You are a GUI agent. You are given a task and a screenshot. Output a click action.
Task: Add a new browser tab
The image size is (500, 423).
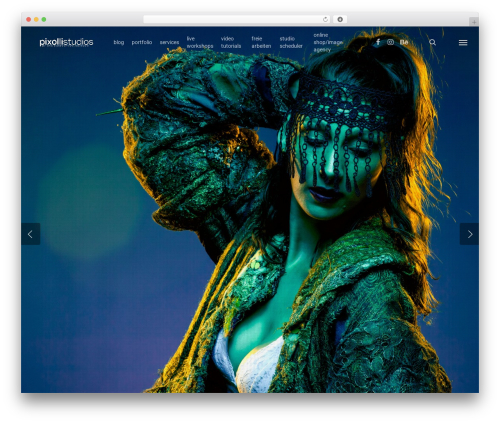474,22
